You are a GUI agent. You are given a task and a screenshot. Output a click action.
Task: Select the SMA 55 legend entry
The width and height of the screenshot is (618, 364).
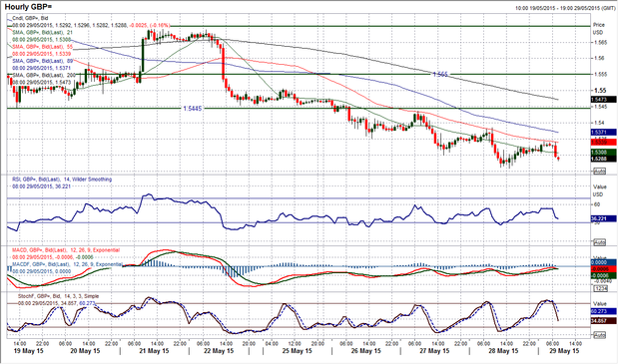[x=41, y=47]
